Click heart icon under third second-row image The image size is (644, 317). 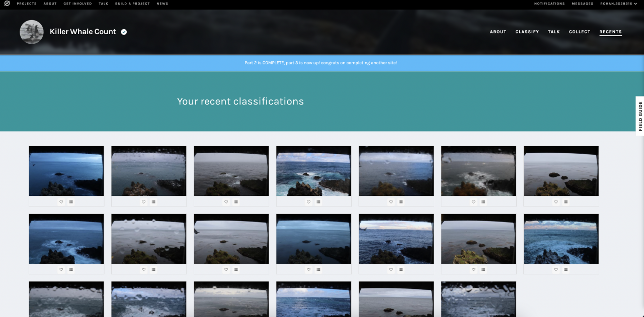pyautogui.click(x=226, y=269)
